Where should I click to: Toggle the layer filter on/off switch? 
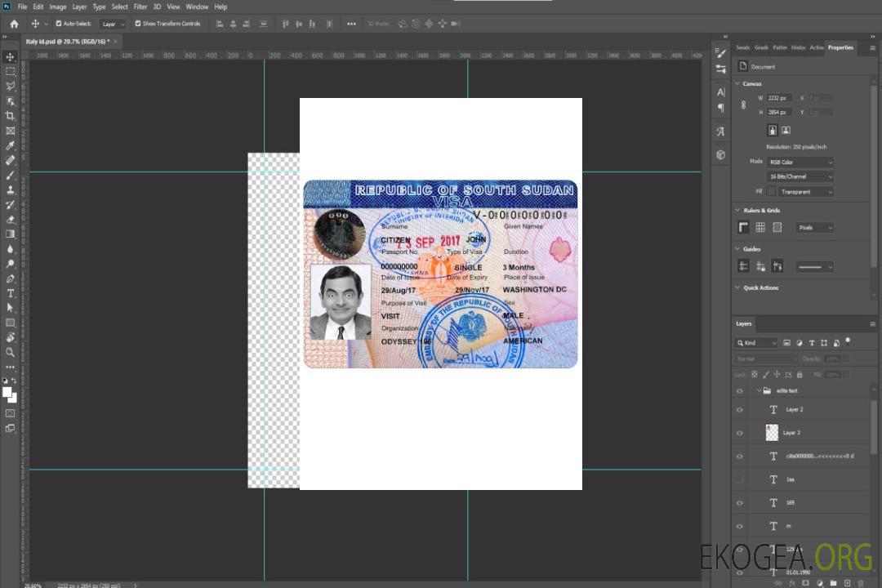coord(848,341)
